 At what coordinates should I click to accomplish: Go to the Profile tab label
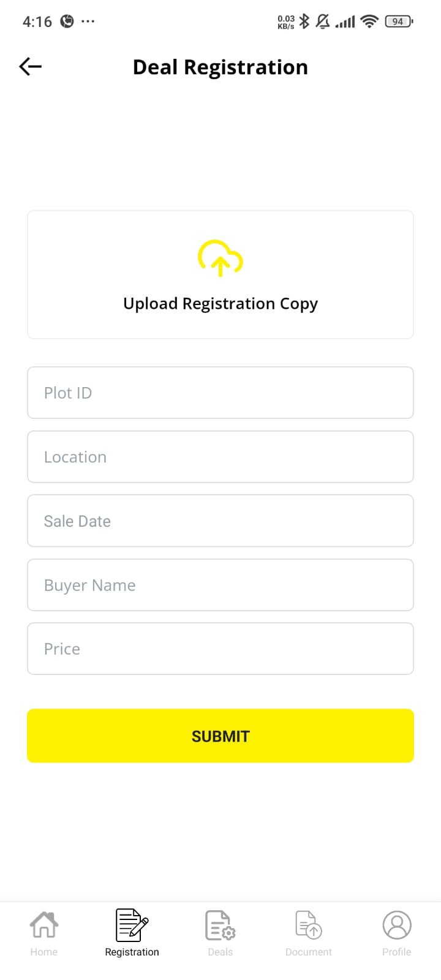coord(397,952)
